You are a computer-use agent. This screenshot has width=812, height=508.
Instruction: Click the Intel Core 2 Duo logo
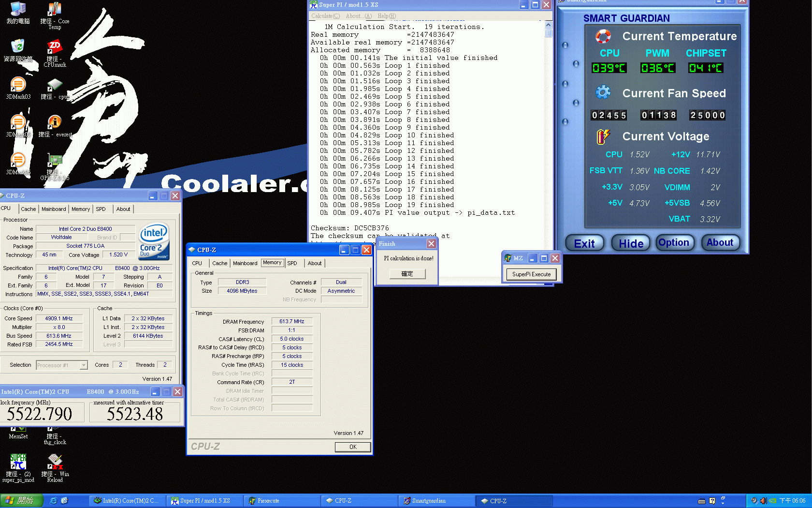pyautogui.click(x=154, y=240)
